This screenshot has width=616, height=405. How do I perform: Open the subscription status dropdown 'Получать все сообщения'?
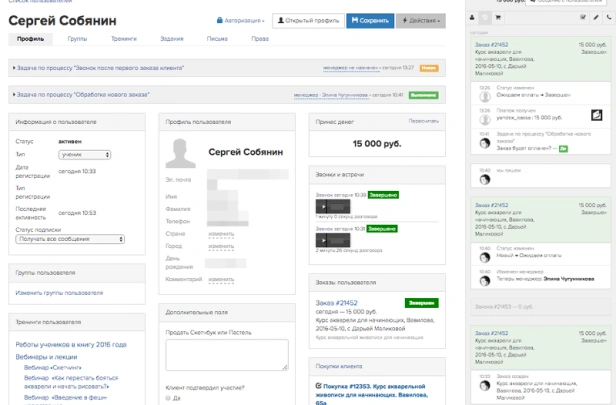(x=70, y=239)
